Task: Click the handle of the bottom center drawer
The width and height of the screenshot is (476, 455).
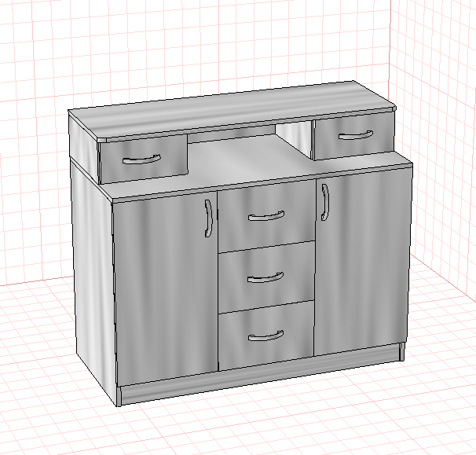Action: point(266,336)
